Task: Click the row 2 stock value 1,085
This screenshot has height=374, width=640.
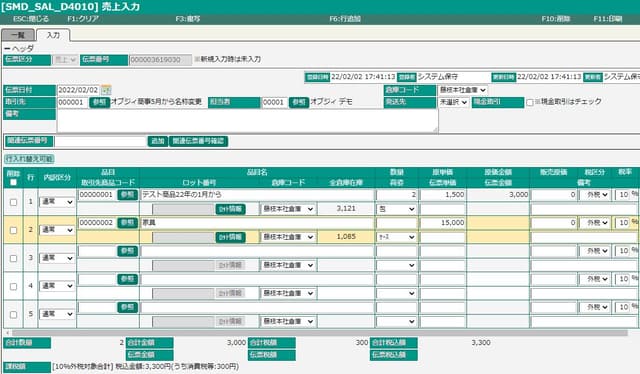Action: pyautogui.click(x=346, y=237)
